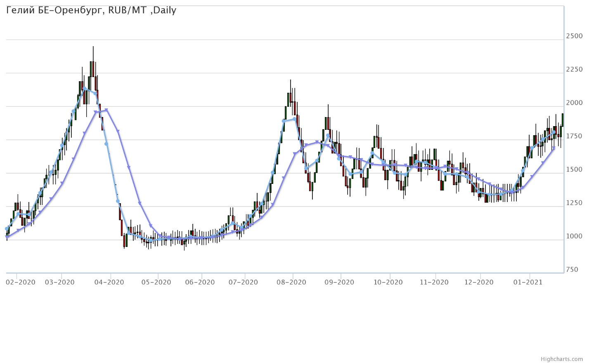Select the 01-2021 x-axis label

click(527, 282)
